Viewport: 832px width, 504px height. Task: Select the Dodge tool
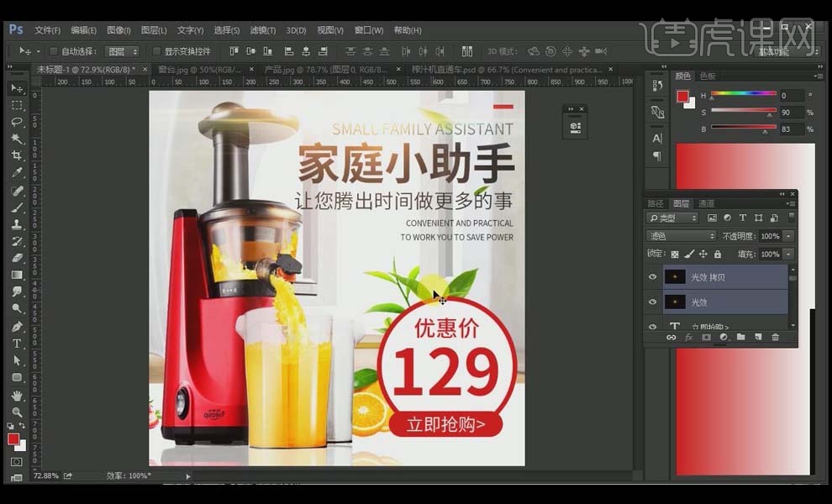coord(17,308)
